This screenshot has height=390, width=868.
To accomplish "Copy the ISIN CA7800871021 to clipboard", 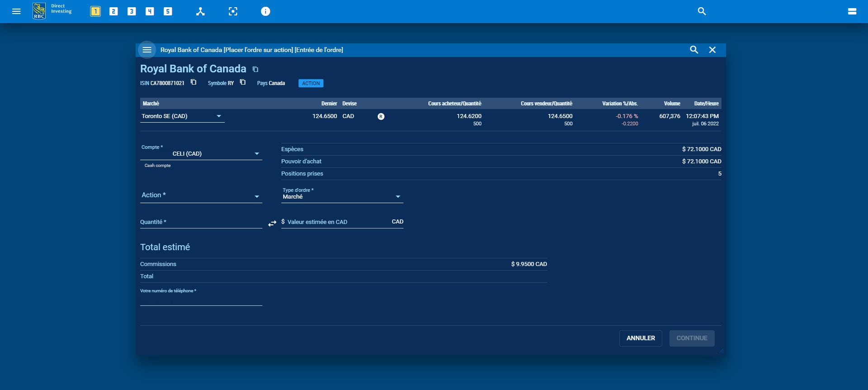I will [x=194, y=82].
